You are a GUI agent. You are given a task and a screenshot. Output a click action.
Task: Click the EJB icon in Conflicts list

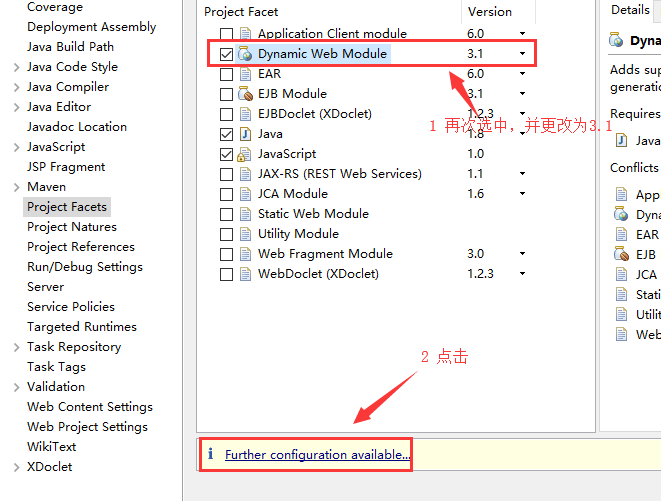pyautogui.click(x=621, y=254)
